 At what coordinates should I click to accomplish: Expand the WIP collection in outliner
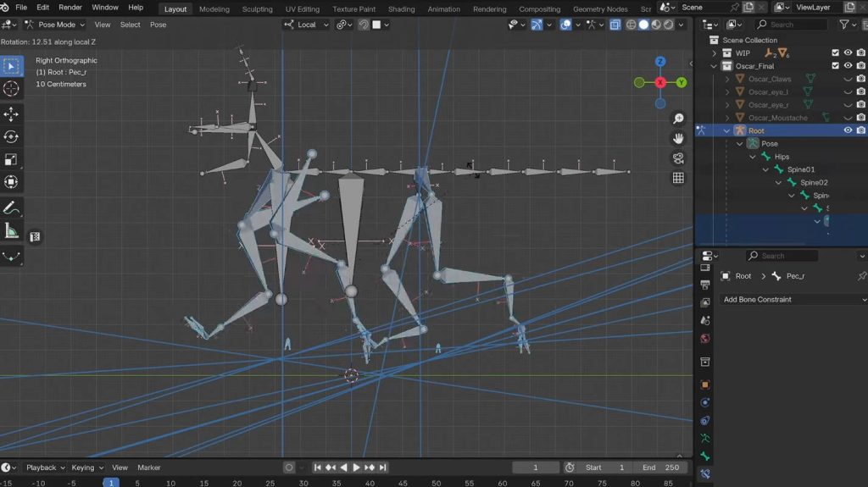coord(715,53)
